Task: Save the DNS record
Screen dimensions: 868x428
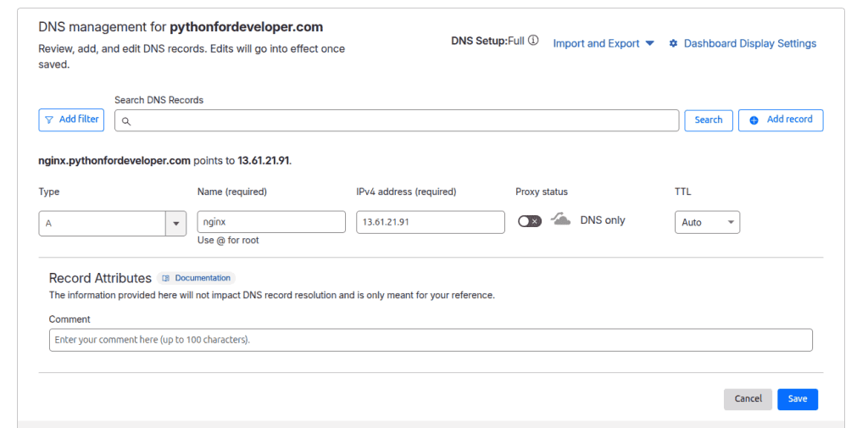Action: point(798,399)
